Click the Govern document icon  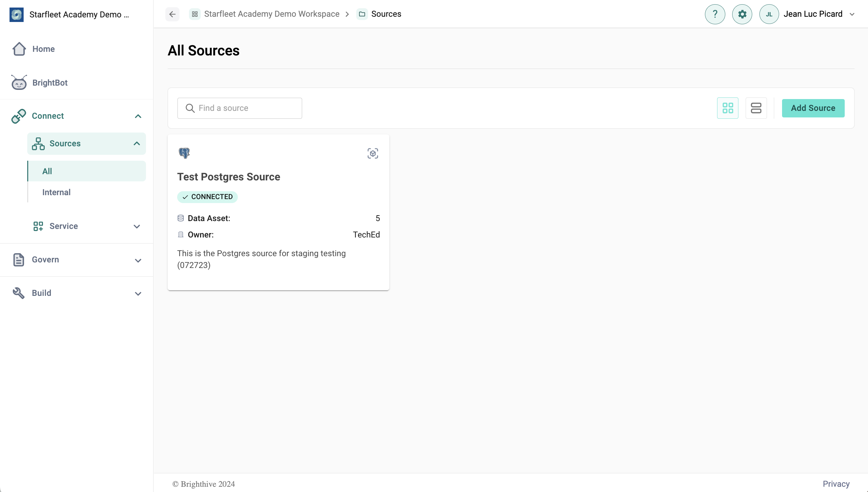(19, 260)
